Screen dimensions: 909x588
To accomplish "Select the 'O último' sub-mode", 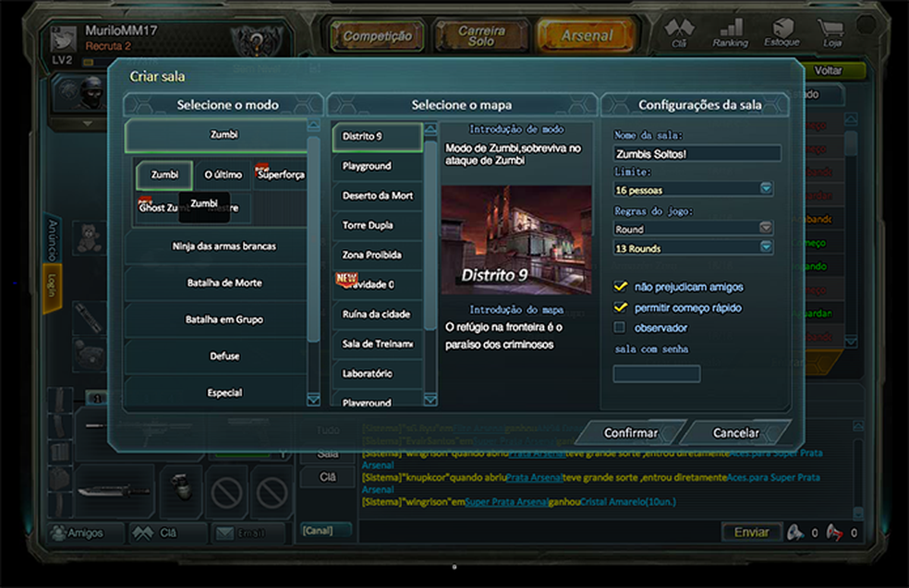I will [x=224, y=175].
